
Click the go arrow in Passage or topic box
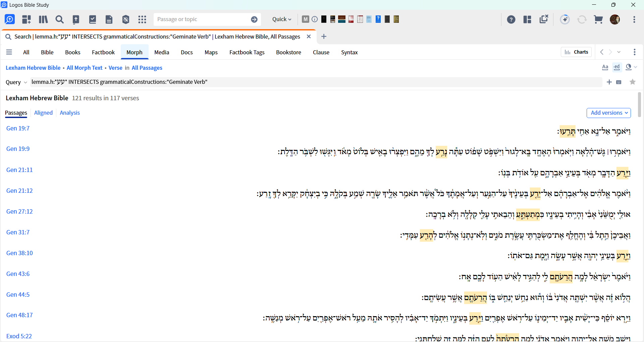click(254, 19)
